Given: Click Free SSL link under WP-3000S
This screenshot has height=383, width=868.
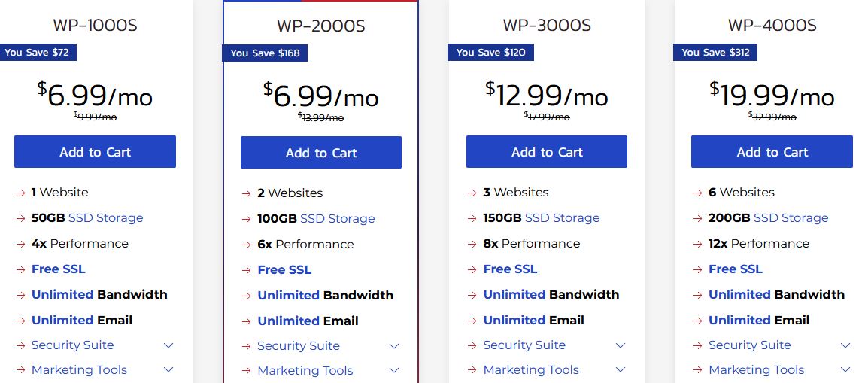Looking at the screenshot, I should 510,269.
